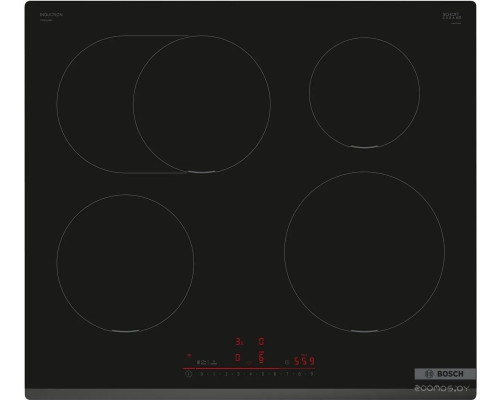Tap the leftmost small white function icon on the panel
This screenshot has width=500, height=400.
pos(198,362)
